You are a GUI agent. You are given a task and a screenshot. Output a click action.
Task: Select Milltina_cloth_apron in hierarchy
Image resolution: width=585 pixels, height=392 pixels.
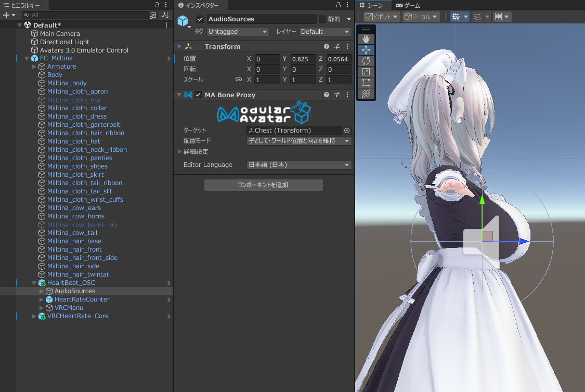(x=77, y=92)
